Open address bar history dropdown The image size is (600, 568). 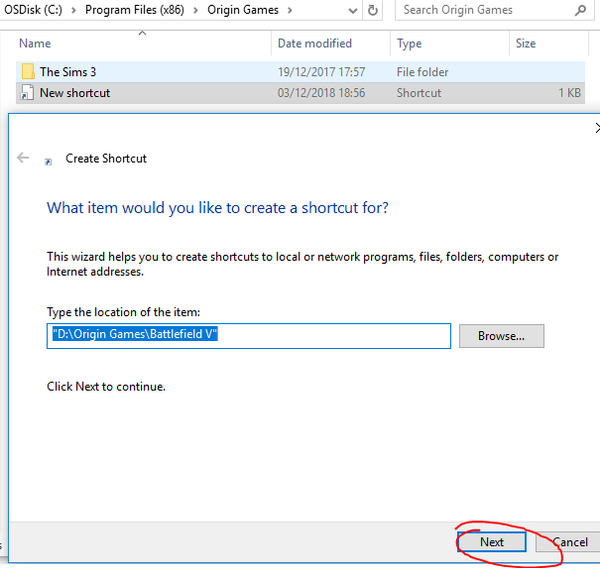pyautogui.click(x=353, y=10)
